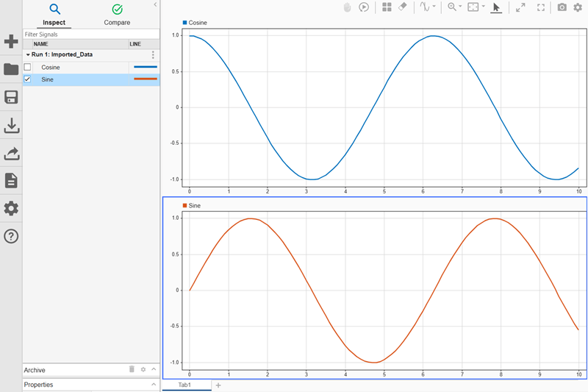The width and height of the screenshot is (588, 392).
Task: Open preferences with the sidebar gear icon
Action: [x=11, y=208]
